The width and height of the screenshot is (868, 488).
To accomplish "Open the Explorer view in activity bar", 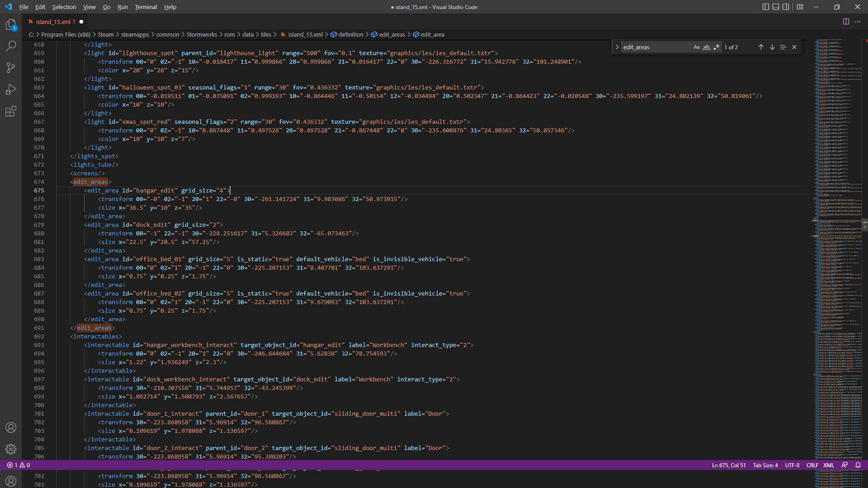I will pos(11,25).
